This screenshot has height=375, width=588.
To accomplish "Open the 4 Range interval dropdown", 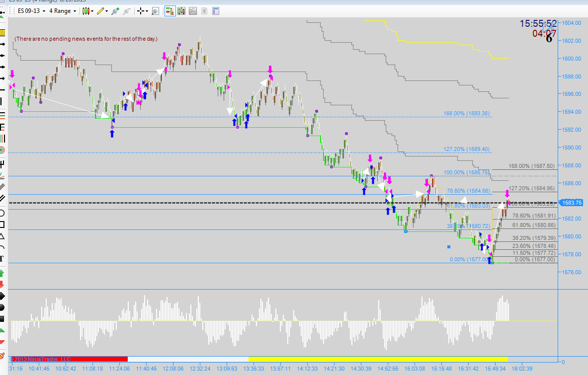I will coord(63,11).
